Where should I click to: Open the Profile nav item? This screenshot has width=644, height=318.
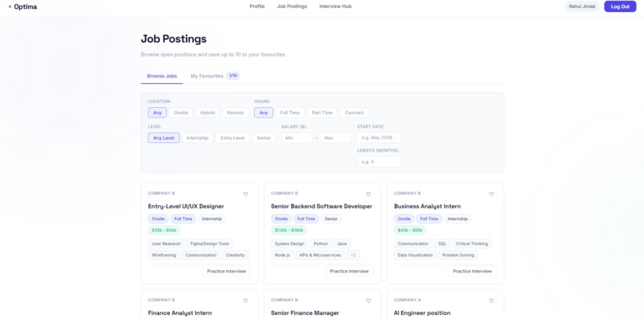coord(257,6)
